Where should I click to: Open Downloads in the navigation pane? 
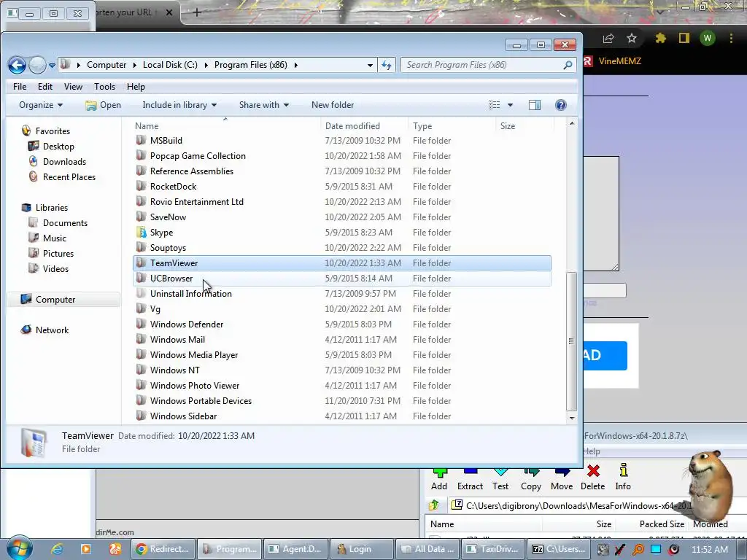point(64,161)
